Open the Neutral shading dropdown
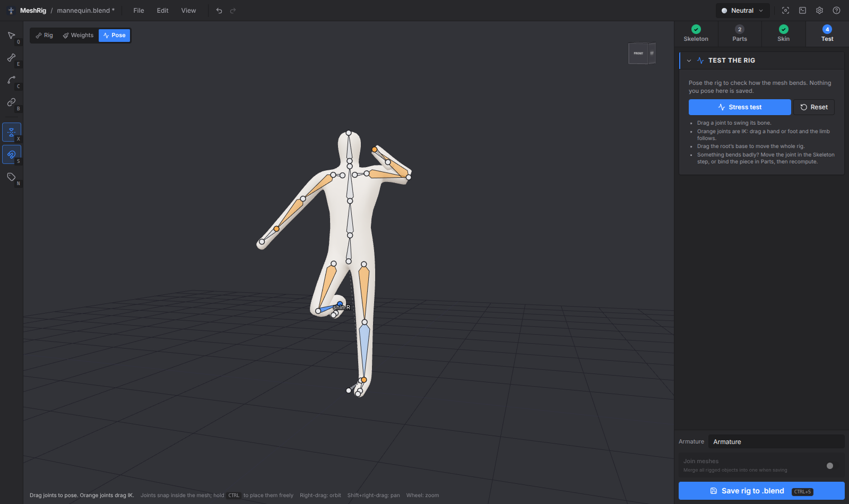The height and width of the screenshot is (504, 849). pos(742,11)
